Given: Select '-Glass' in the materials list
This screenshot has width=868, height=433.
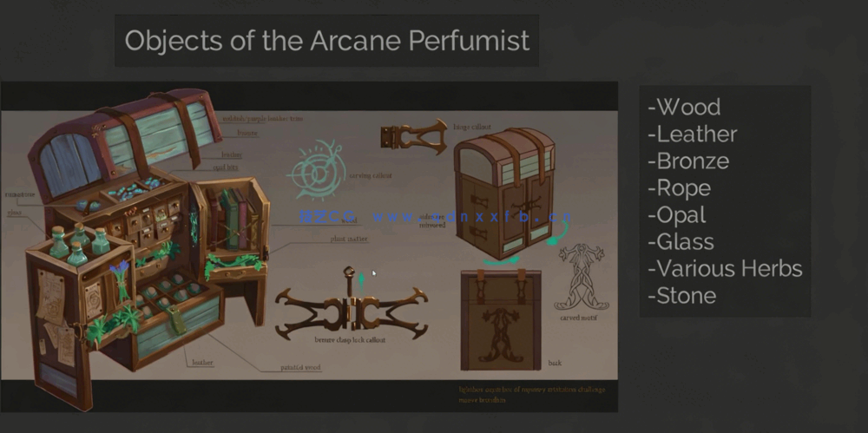Looking at the screenshot, I should [x=681, y=242].
